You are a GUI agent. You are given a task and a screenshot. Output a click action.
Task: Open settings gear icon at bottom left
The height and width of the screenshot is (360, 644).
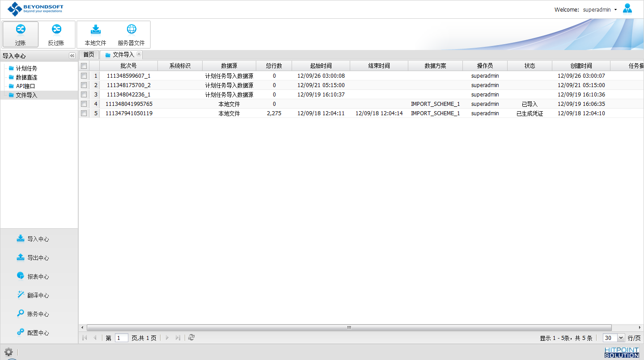pos(8,352)
